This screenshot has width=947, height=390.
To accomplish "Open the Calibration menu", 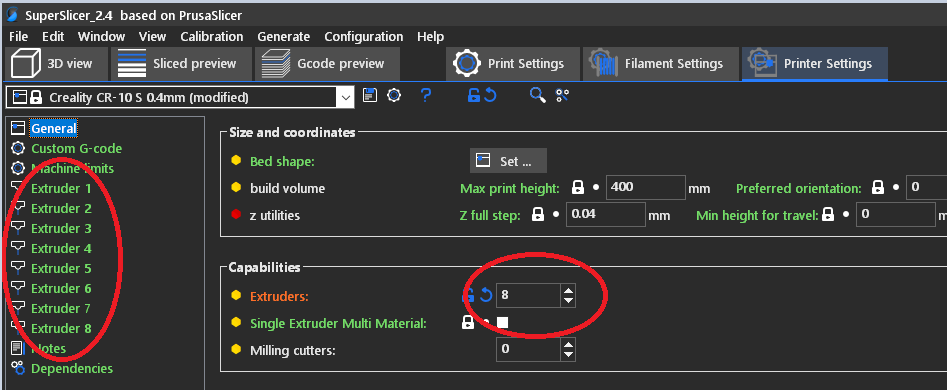I will coord(212,37).
